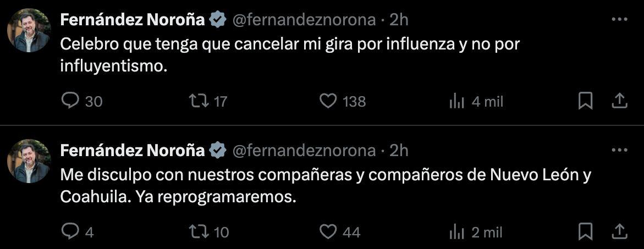Reply to the influenza tour cancellation tweet
This screenshot has width=644, height=249.
point(70,101)
